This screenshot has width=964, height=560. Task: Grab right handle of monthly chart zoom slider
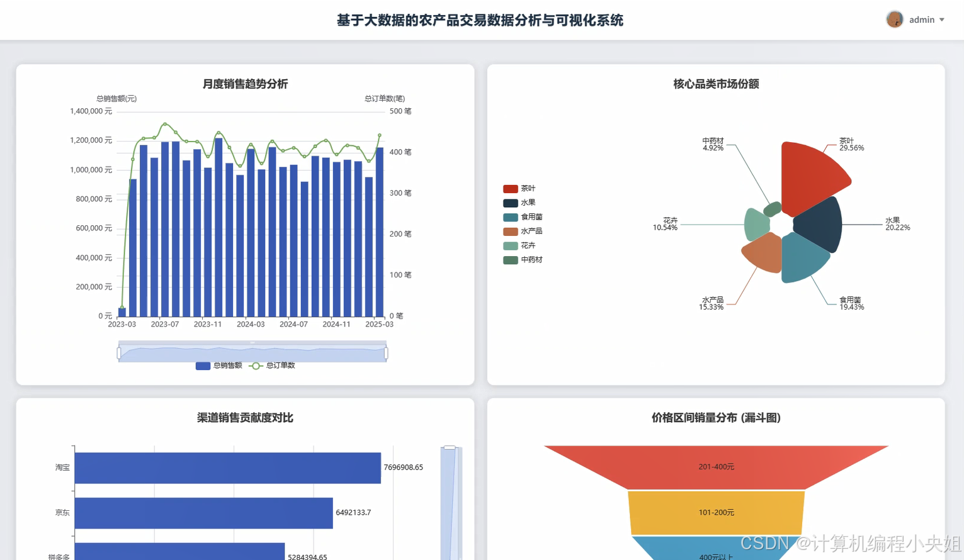(x=386, y=353)
